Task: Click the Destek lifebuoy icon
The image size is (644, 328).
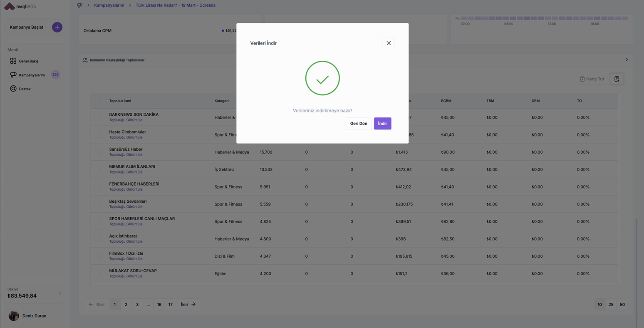Action: coord(13,89)
